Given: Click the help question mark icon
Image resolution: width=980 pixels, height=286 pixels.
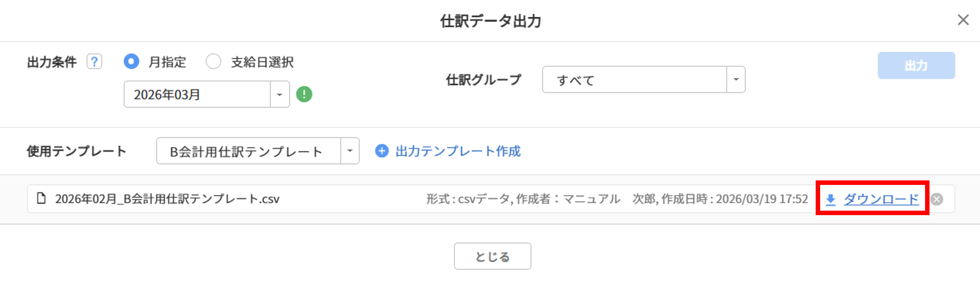Looking at the screenshot, I should point(94,62).
